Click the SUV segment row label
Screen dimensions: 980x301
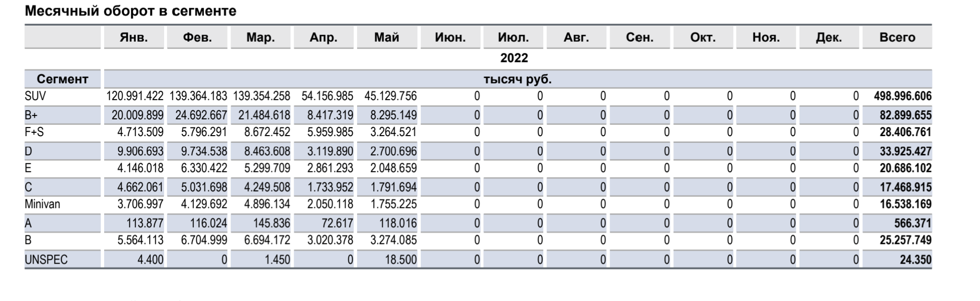[36, 96]
